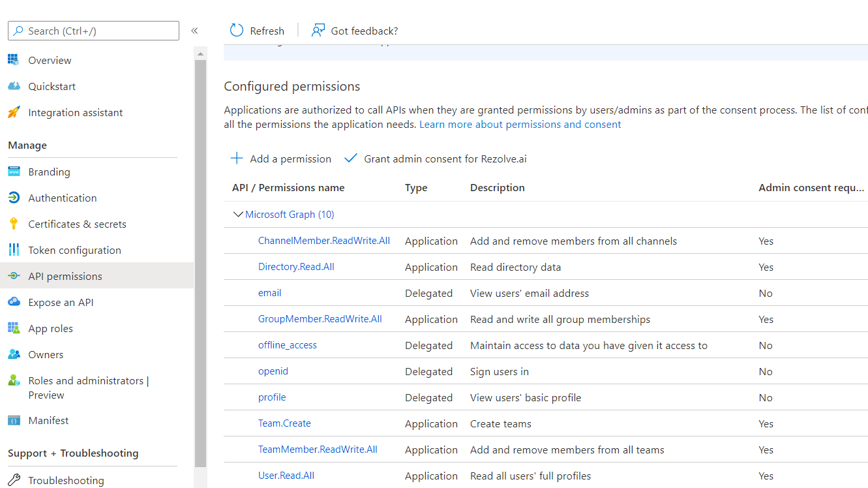Click the App roles icon
Viewport: 868px width, 488px height.
tap(14, 328)
